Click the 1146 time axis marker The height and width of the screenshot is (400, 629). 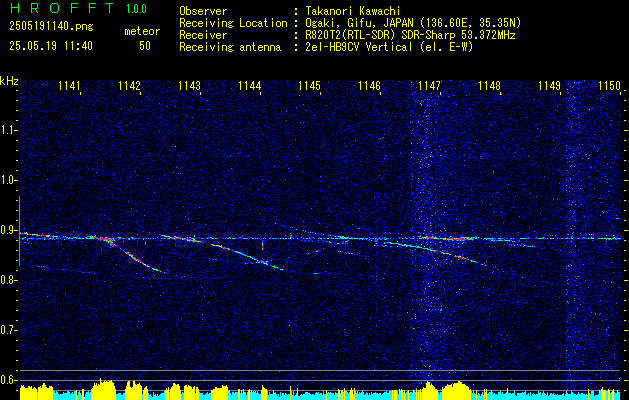(x=369, y=85)
